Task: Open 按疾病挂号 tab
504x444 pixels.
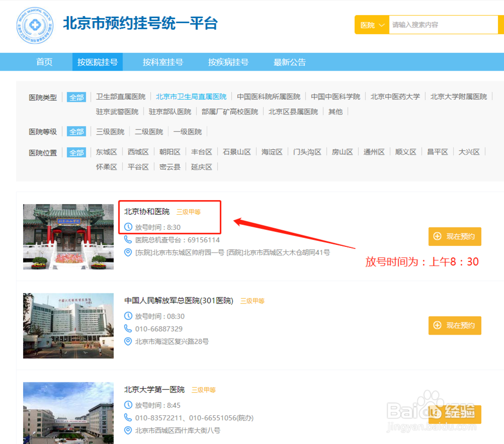Action: coord(228,62)
